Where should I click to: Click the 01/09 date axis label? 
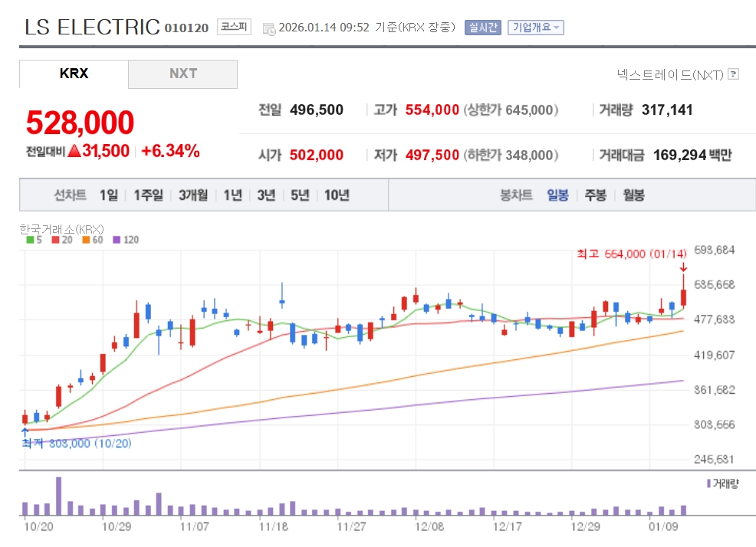663,526
